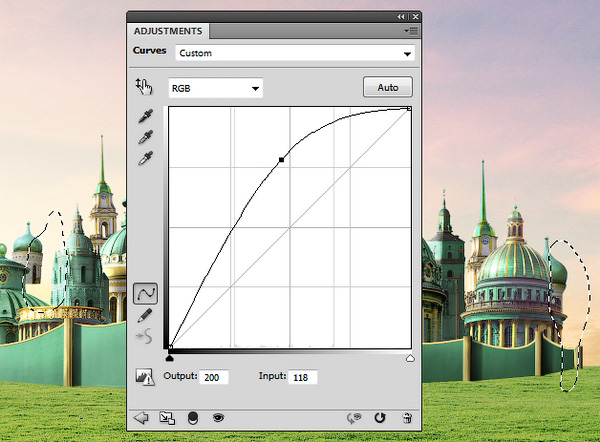Pick the white point eyedropper

pos(145,158)
